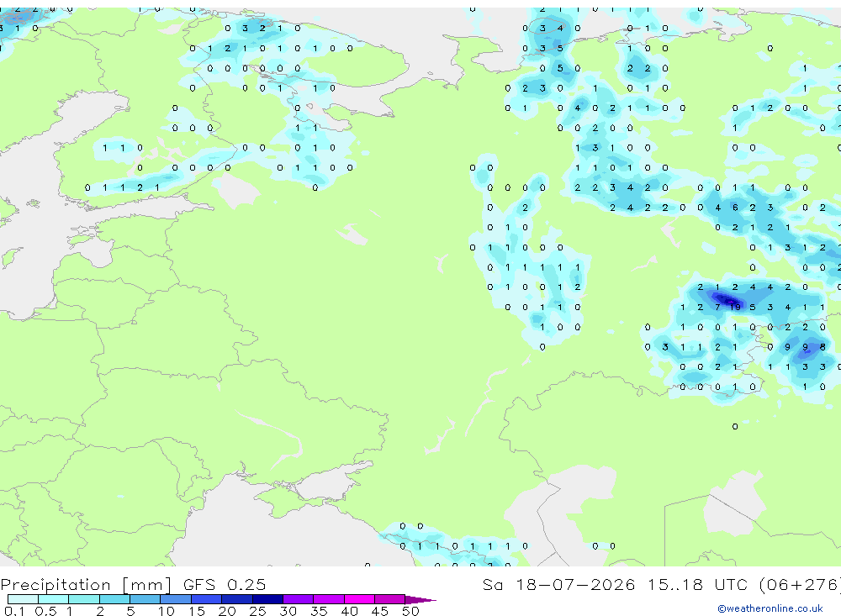Click the legend label '25'
This screenshot has height=616, width=841.
point(257,611)
